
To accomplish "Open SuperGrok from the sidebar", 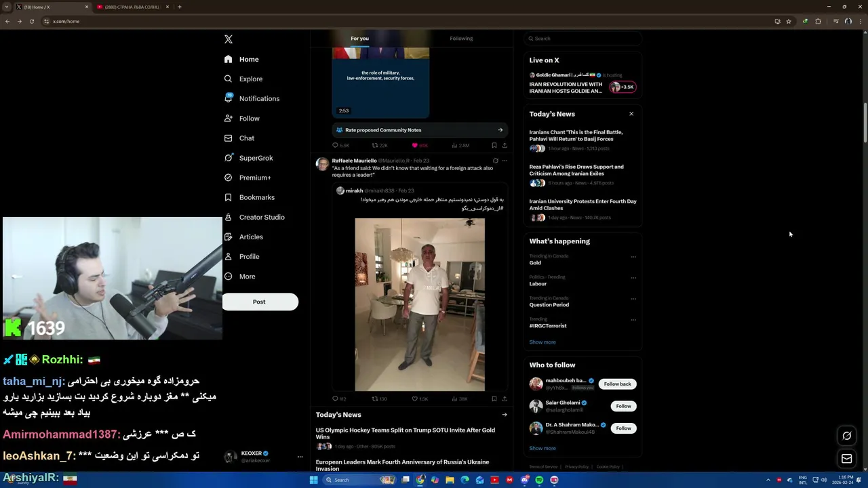I will point(249,158).
